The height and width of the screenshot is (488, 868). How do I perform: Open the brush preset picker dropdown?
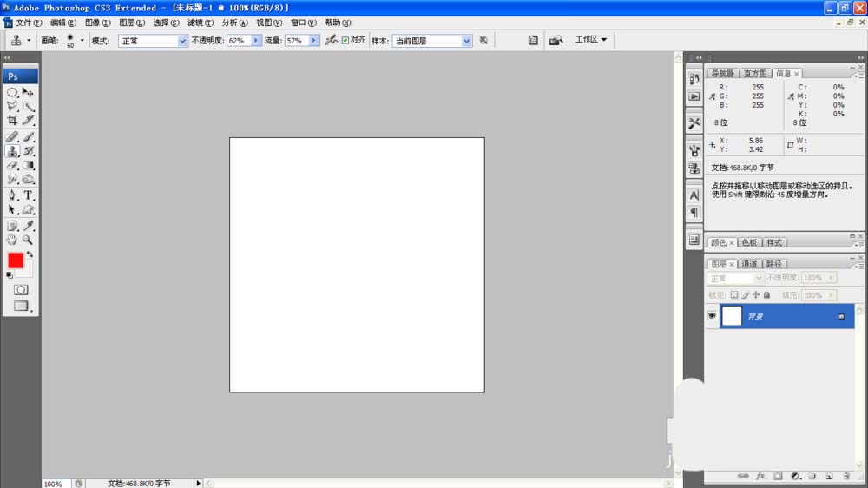tap(82, 41)
